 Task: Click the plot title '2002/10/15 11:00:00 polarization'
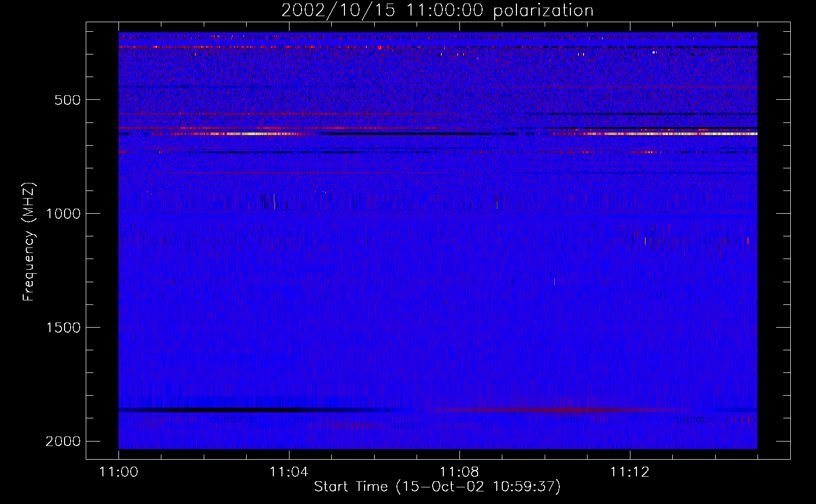[x=437, y=11]
